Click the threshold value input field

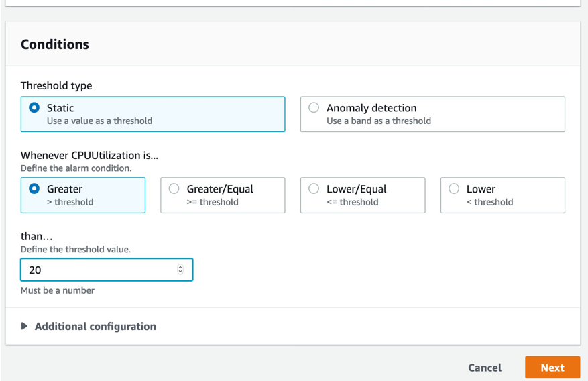[x=107, y=270]
